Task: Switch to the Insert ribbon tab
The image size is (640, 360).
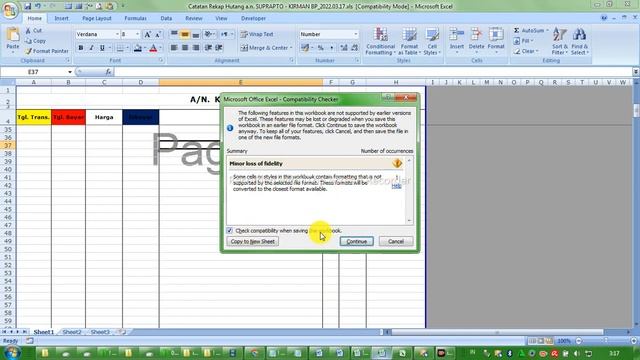Action: point(61,18)
